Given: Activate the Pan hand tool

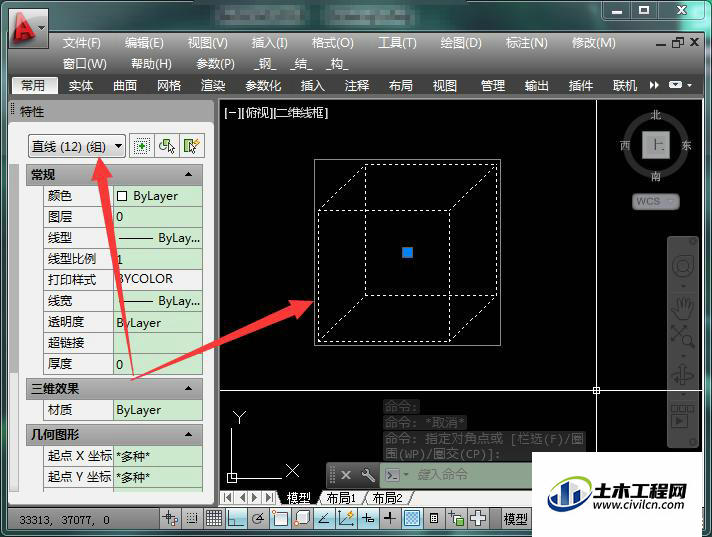Looking at the screenshot, I should [x=682, y=307].
